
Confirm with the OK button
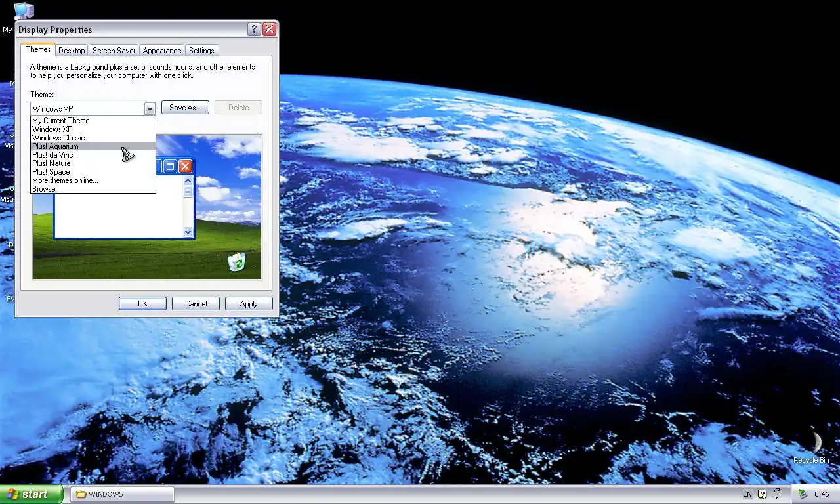coord(142,304)
